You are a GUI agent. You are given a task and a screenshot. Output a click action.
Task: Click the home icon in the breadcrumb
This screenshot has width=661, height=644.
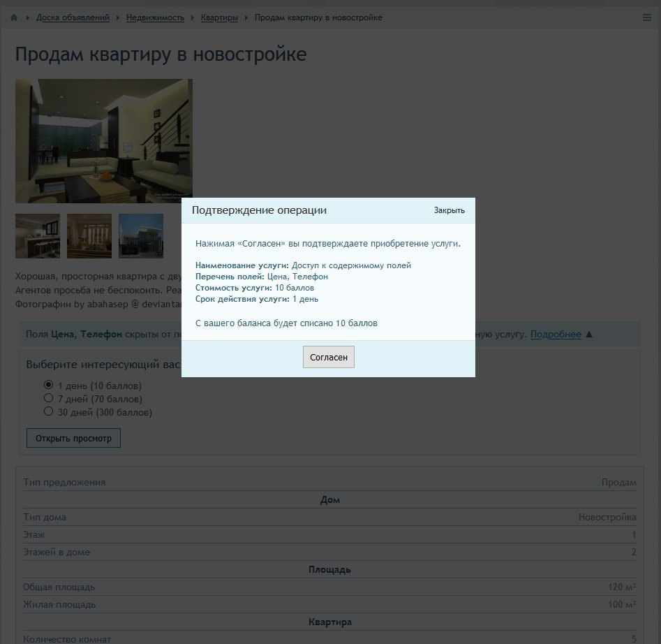[x=14, y=17]
